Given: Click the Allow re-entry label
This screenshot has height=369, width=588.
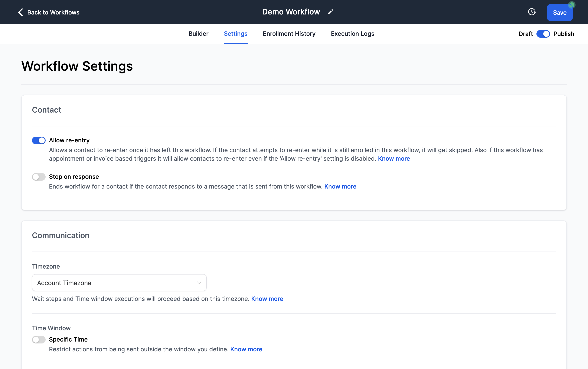Looking at the screenshot, I should click(69, 140).
